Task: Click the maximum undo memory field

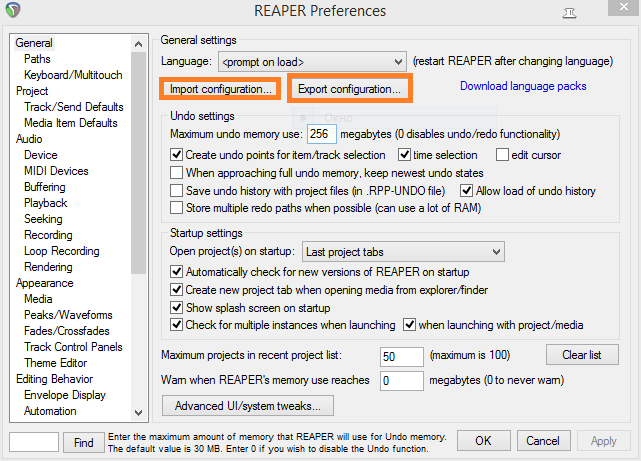Action: 321,134
